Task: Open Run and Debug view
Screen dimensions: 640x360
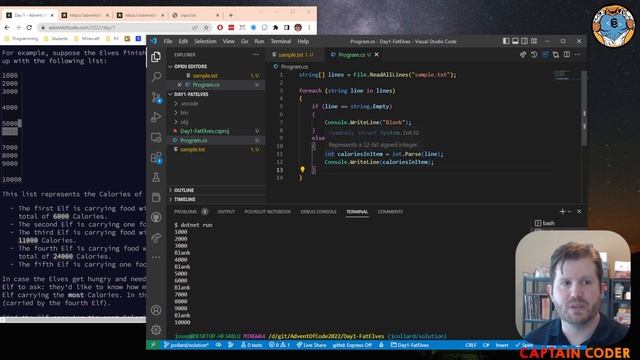Action: (x=156, y=117)
